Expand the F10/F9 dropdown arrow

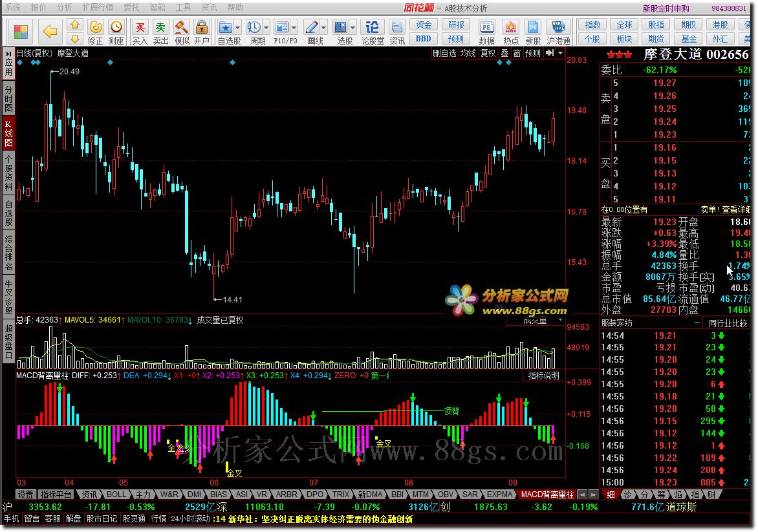[294, 28]
